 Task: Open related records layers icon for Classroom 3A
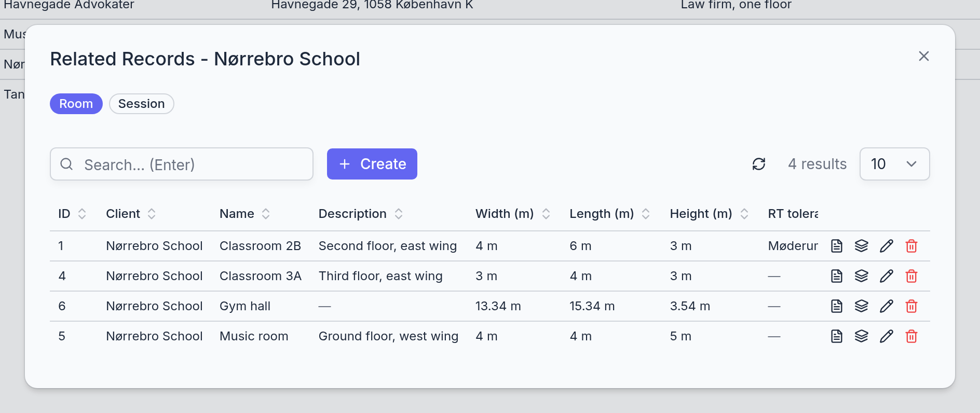tap(861, 276)
